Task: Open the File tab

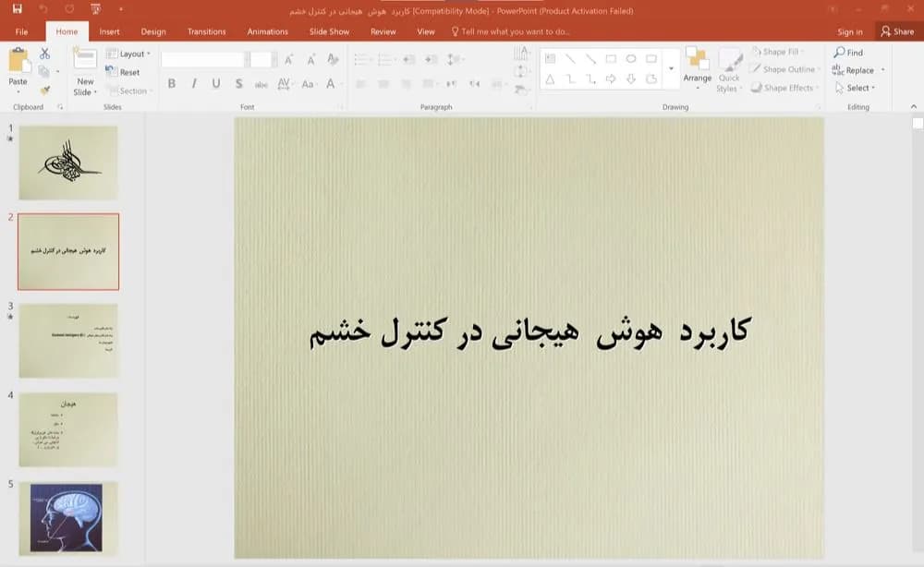Action: (22, 31)
